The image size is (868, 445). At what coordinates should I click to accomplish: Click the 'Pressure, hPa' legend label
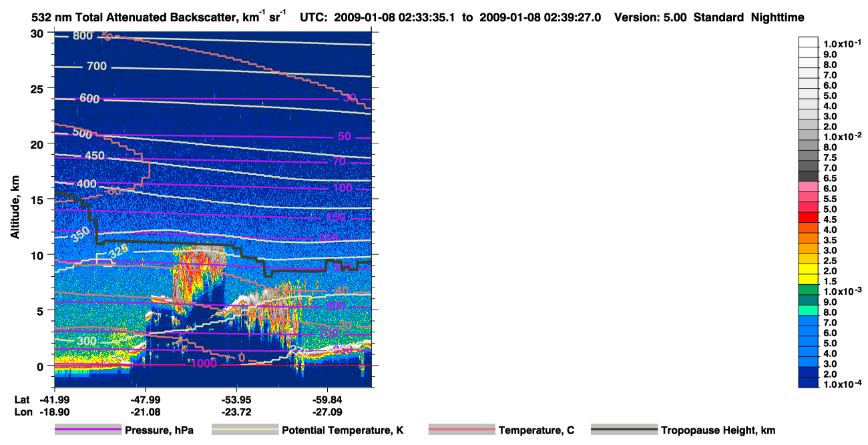[159, 430]
